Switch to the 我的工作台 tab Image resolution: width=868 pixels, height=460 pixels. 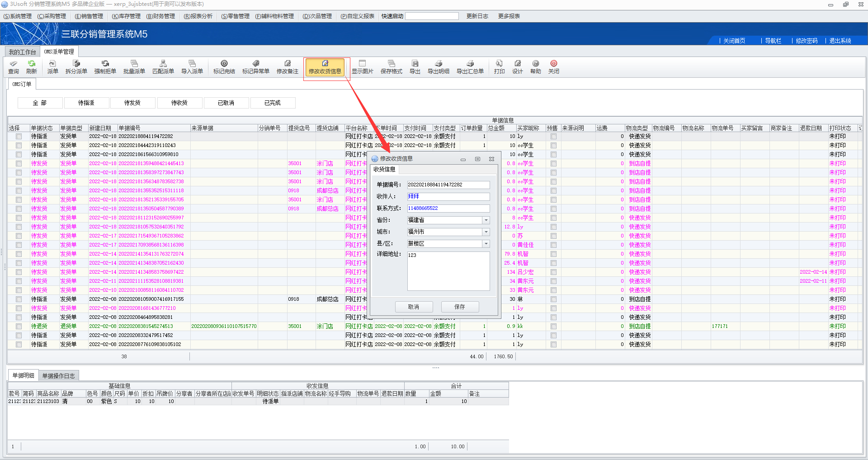coord(22,52)
